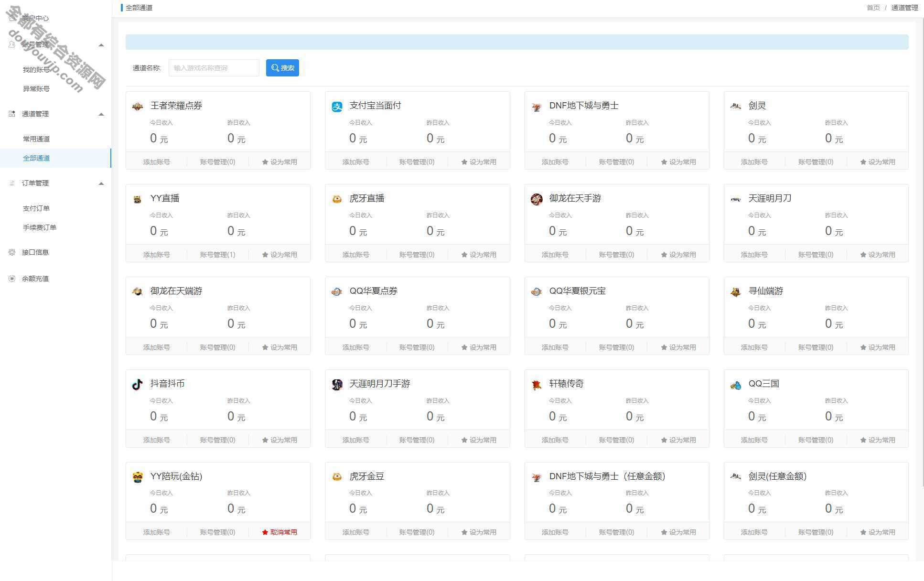Viewport: 924px width, 581px height.
Task: Click the 抖音抖币 TikTok icon
Action: coord(138,384)
